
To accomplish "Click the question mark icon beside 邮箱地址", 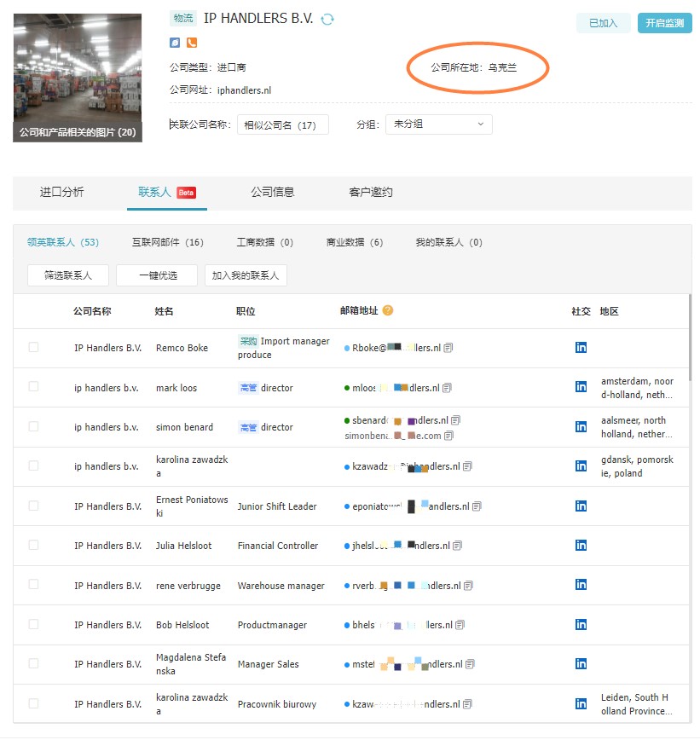I will point(388,310).
